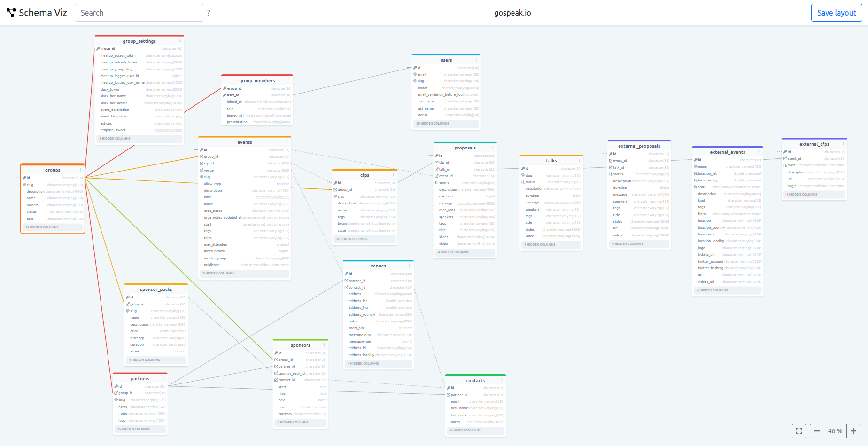Zoom out using the minus icon

point(817,431)
